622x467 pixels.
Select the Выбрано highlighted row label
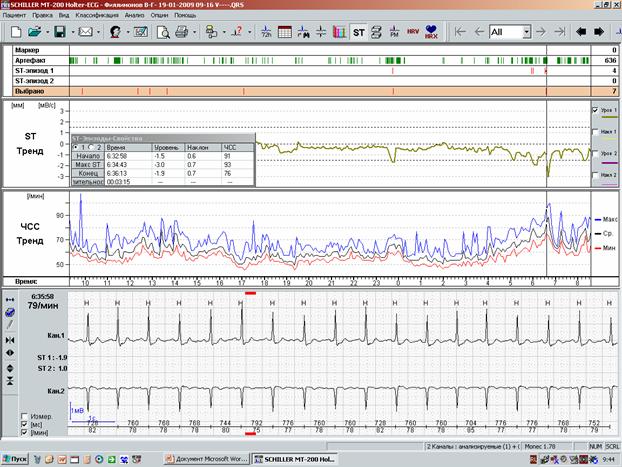point(30,91)
